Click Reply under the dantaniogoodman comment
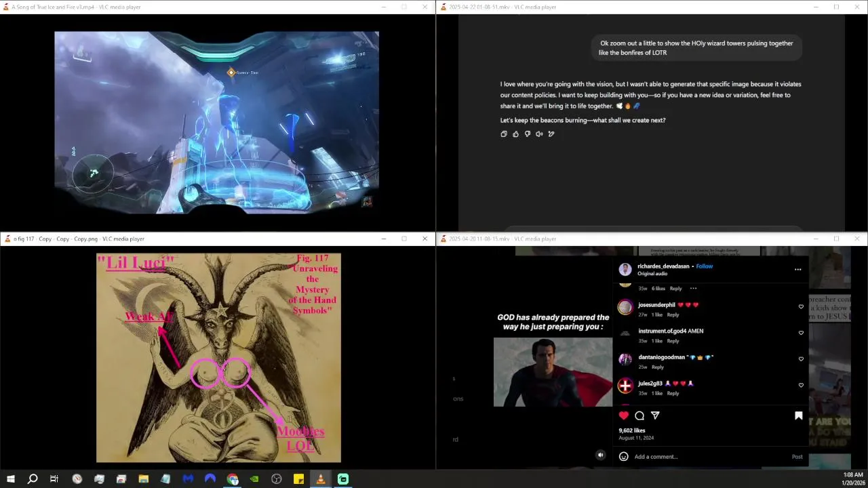Viewport: 868px width, 488px height. [658, 367]
